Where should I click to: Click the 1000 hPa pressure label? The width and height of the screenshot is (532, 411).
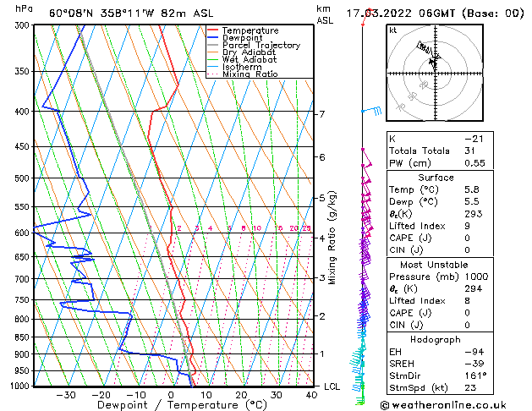point(22,386)
